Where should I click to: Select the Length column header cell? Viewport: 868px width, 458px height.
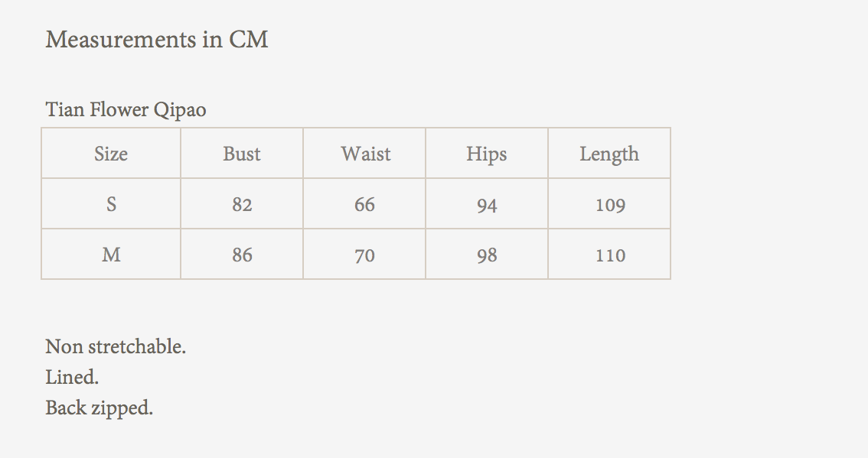[609, 154]
